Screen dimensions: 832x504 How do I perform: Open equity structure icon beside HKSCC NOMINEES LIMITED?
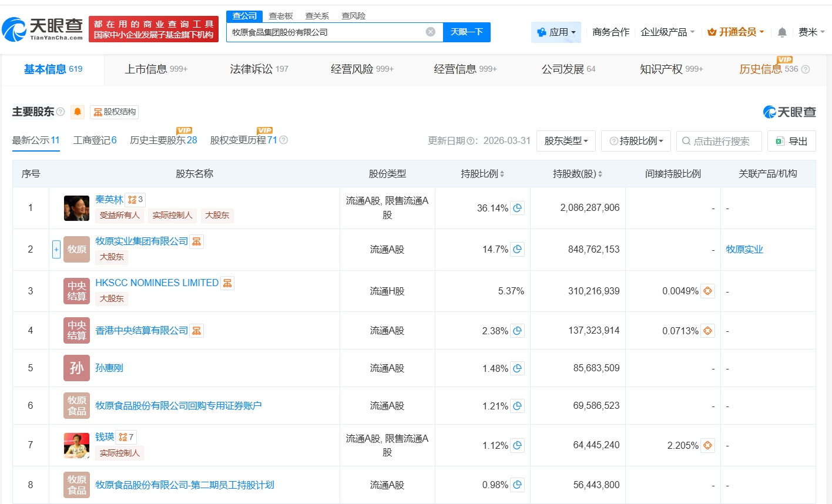pos(227,283)
